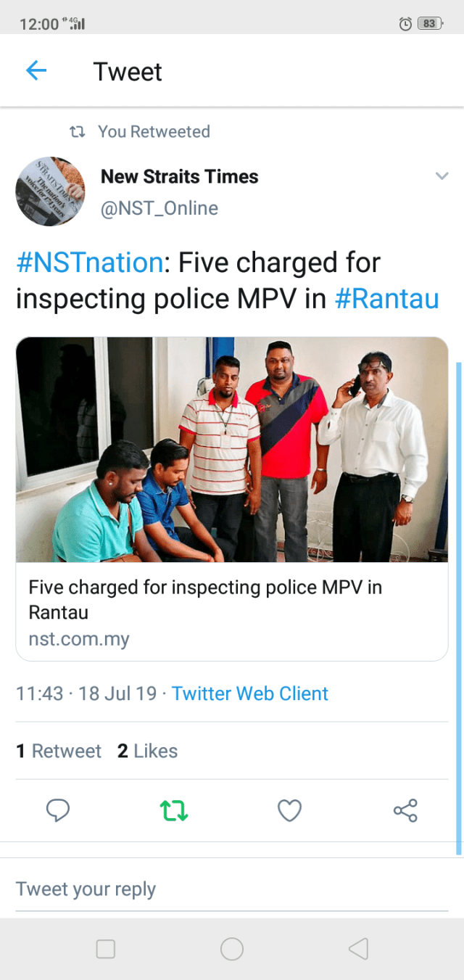464x980 pixels.
Task: View the 1 Retweet list
Action: coord(59,751)
